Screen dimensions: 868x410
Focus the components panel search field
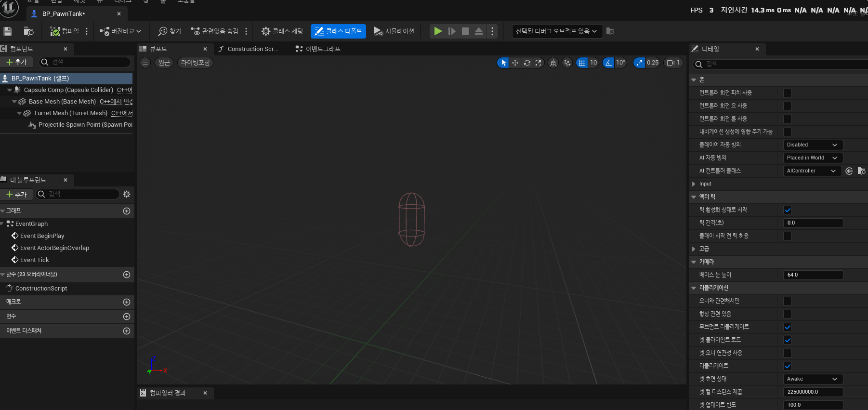click(85, 62)
